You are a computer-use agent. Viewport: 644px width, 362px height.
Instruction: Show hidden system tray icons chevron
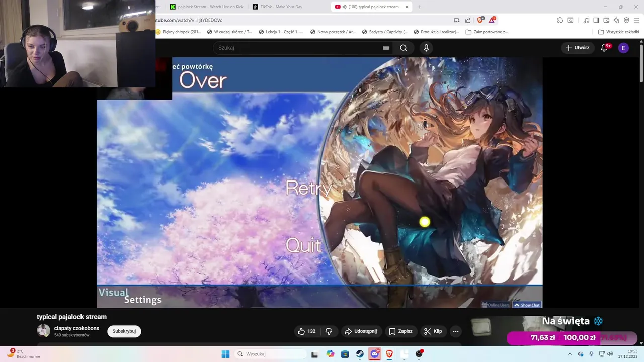[570, 354]
